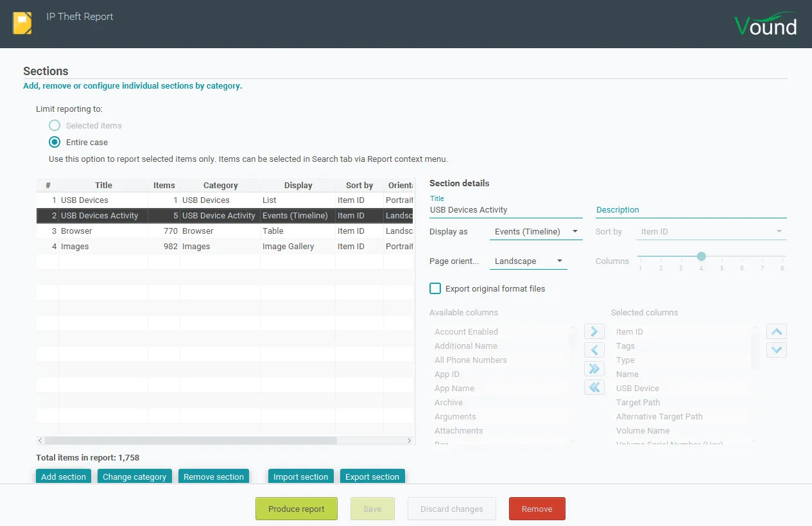
Task: Enable Export original format files checkbox
Action: pos(435,288)
